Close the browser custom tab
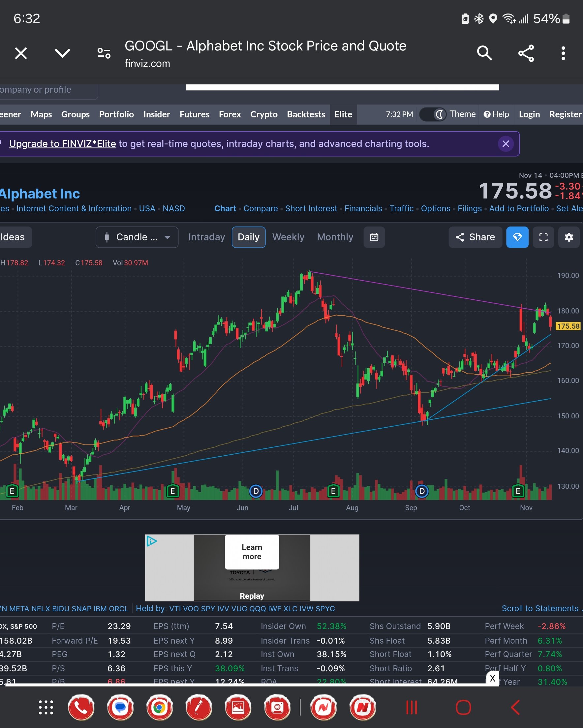The image size is (583, 728). point(21,53)
